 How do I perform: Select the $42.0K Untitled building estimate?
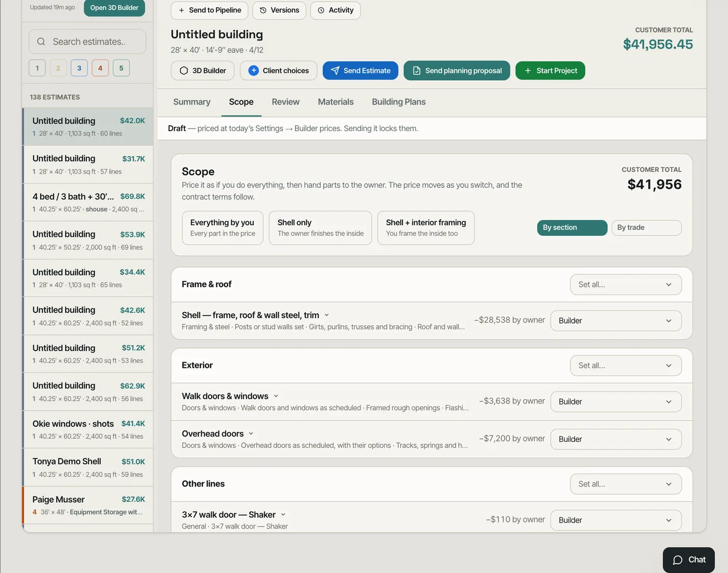[88, 126]
